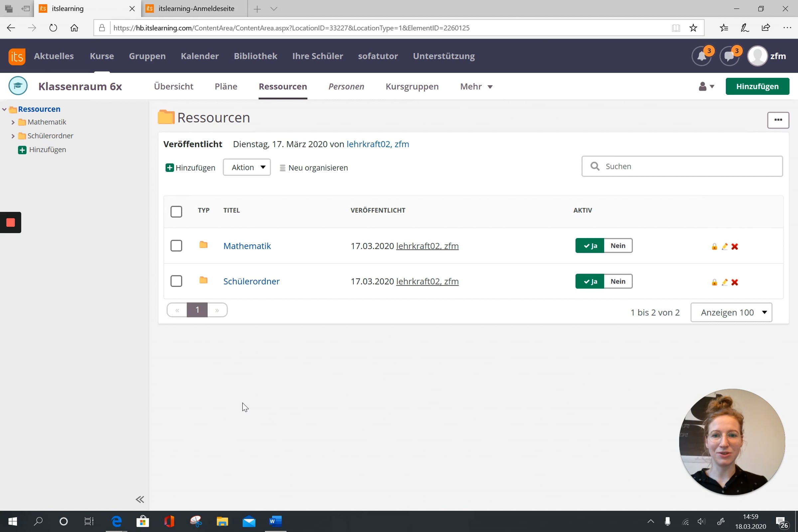The width and height of the screenshot is (798, 532).
Task: Open the notifications bell icon
Action: point(701,56)
